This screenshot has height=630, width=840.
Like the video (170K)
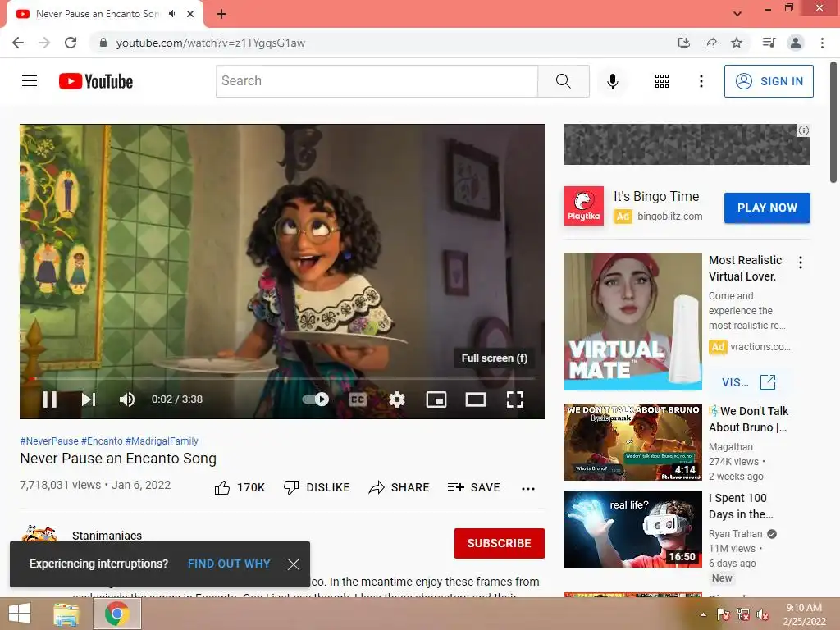coord(240,487)
